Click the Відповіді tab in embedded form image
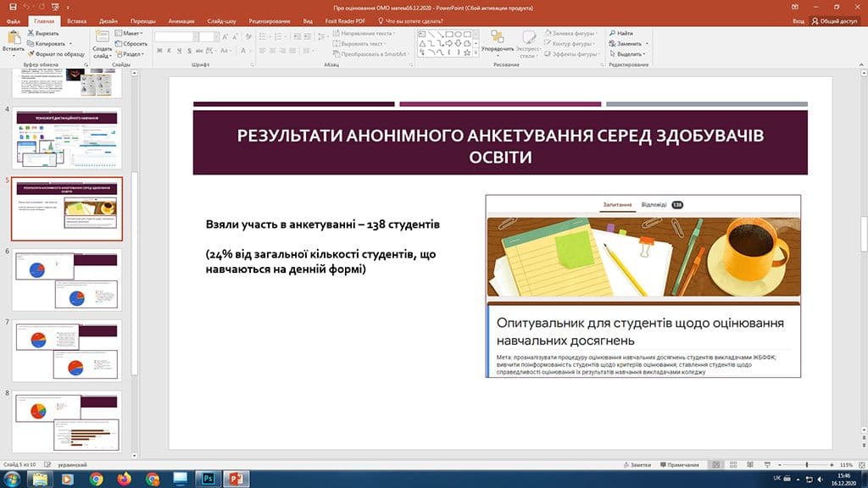The image size is (868, 488). 654,205
